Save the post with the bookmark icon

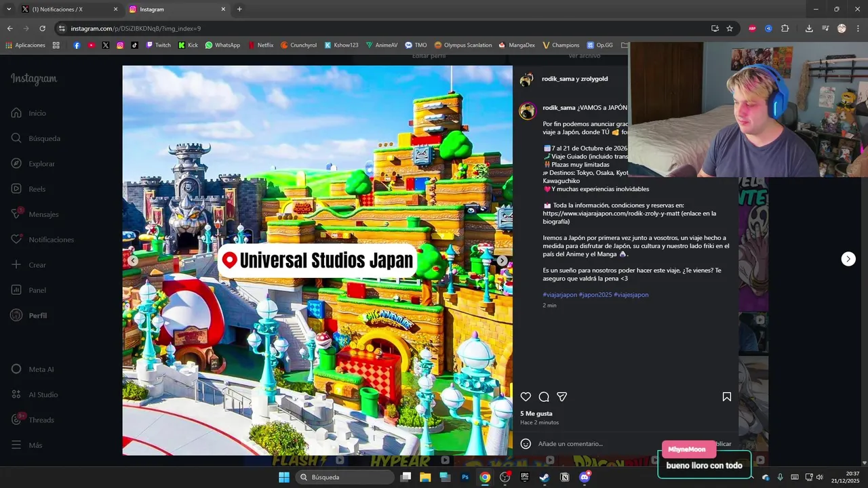[x=726, y=396]
